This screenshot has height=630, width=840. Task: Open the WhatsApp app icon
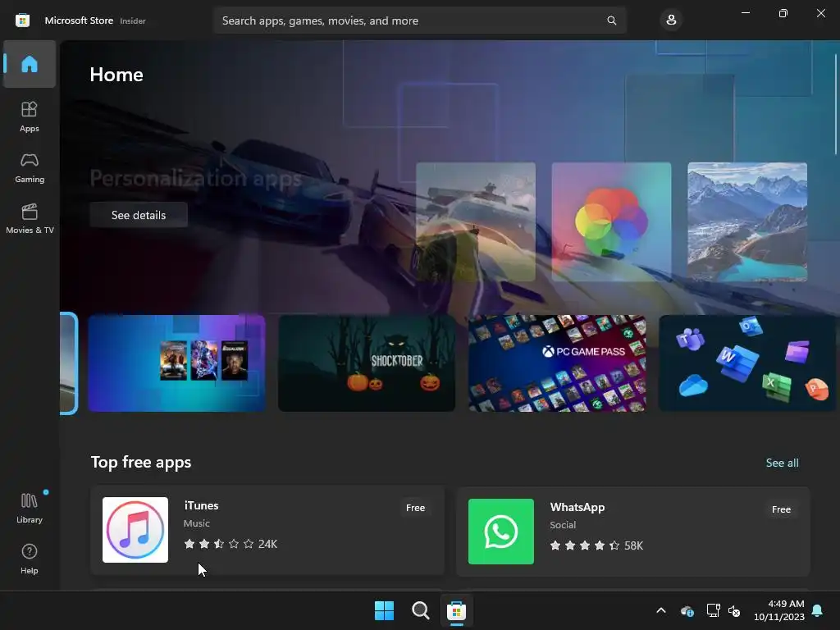click(501, 532)
